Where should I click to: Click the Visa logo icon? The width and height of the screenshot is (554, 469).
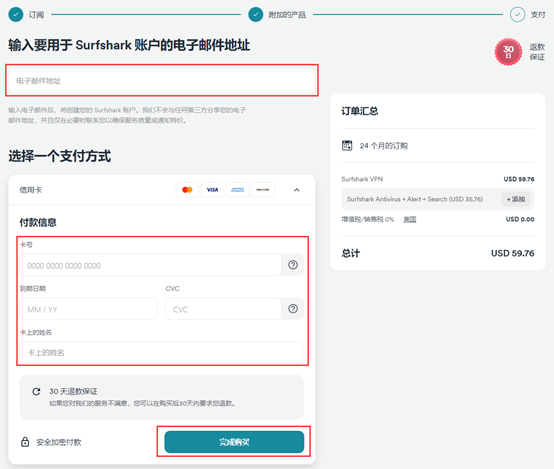click(212, 190)
